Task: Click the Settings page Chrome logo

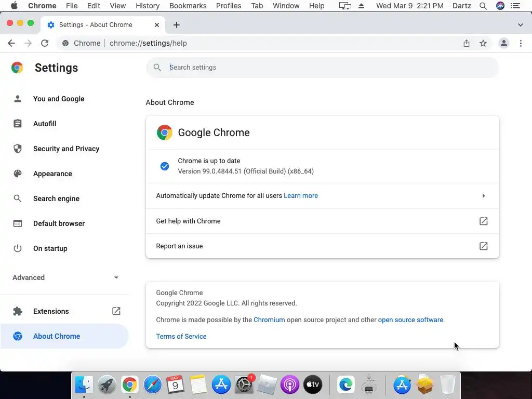Action: click(x=17, y=68)
